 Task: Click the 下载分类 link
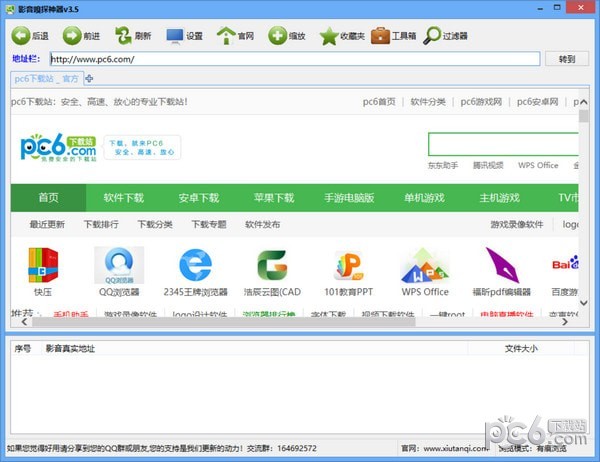(155, 224)
